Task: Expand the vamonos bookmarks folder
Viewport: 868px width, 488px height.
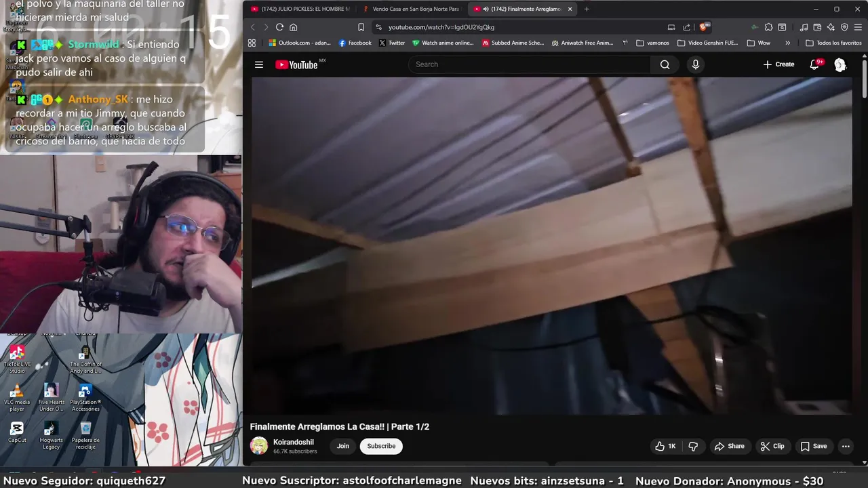Action: click(x=652, y=43)
